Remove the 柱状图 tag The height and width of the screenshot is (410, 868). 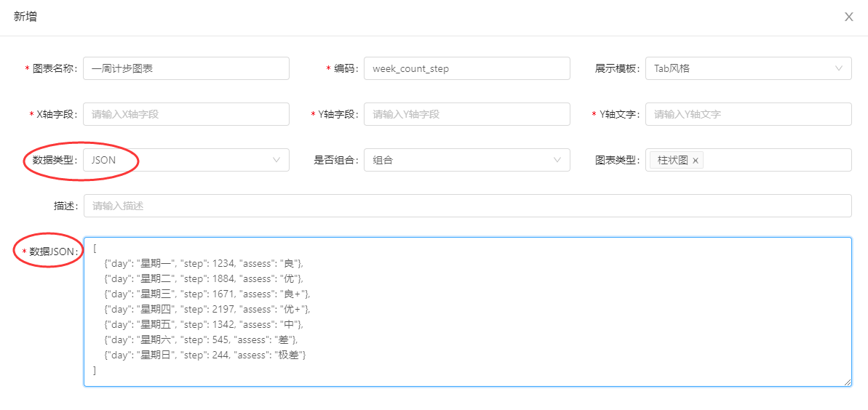pos(696,161)
